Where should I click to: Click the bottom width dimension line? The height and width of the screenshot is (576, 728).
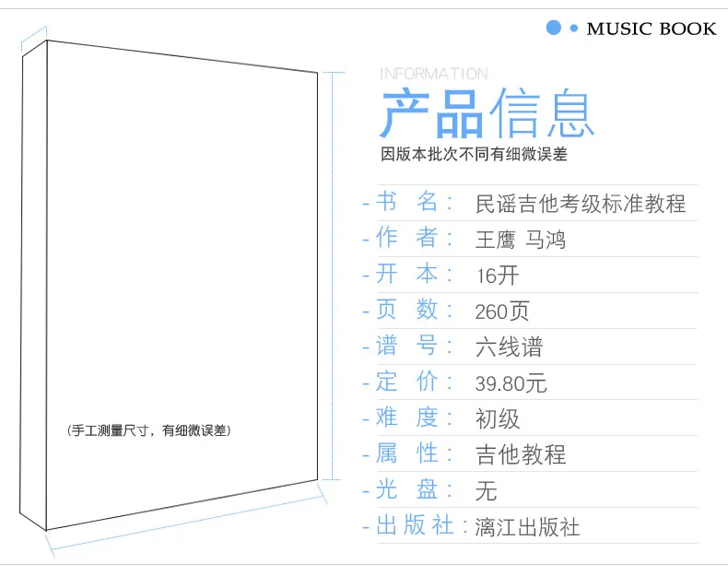(188, 521)
